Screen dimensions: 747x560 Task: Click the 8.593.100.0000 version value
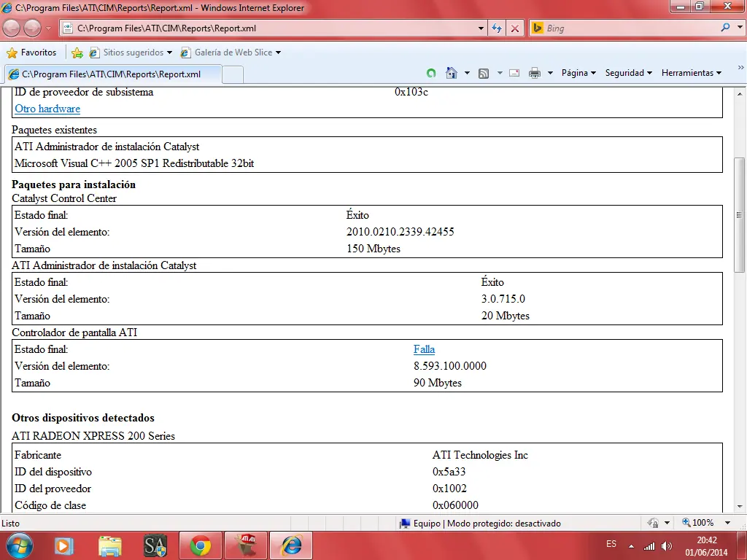click(x=449, y=366)
